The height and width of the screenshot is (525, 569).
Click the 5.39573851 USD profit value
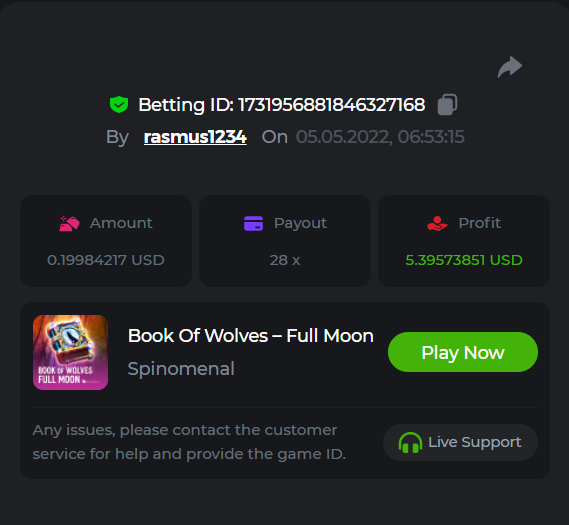(x=464, y=260)
